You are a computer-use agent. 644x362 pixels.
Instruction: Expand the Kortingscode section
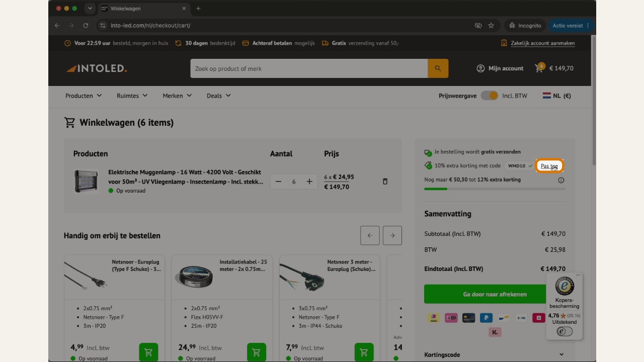click(x=495, y=354)
